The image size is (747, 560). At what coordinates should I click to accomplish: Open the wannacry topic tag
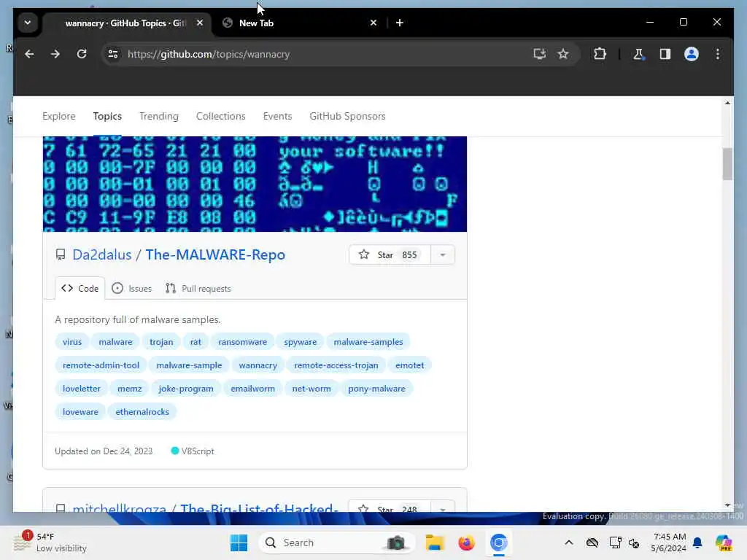(x=258, y=365)
